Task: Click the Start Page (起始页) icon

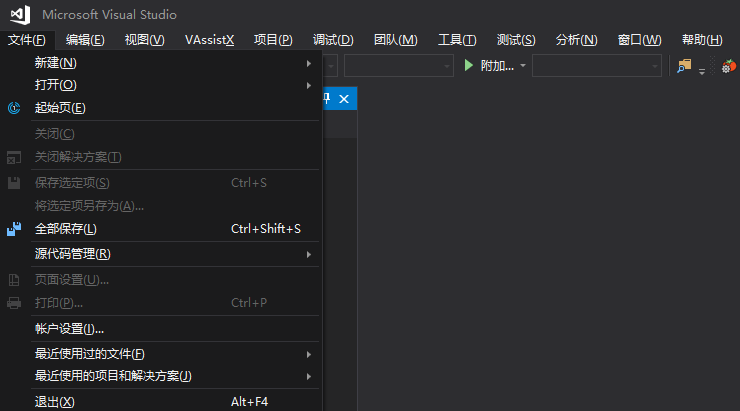Action: [x=14, y=108]
